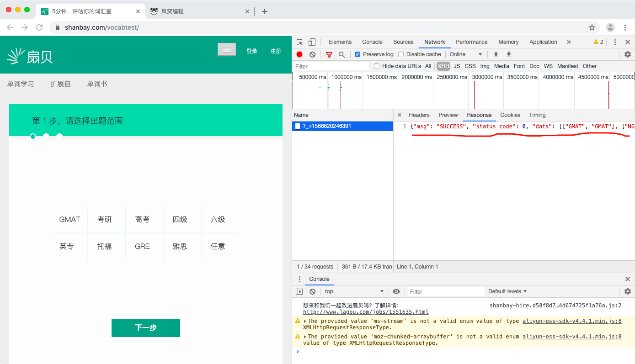Screen dimensions: 635x364
Task: Check Hide data URLs
Action: (377, 66)
